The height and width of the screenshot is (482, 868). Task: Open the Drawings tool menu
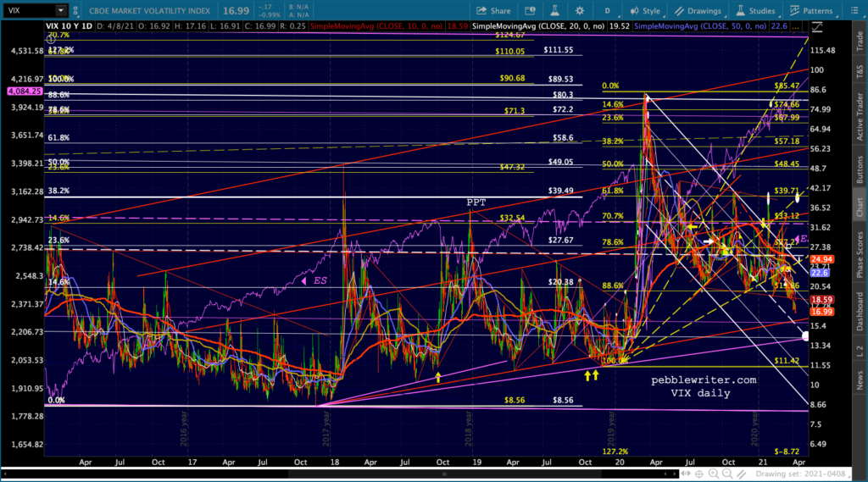pos(700,11)
